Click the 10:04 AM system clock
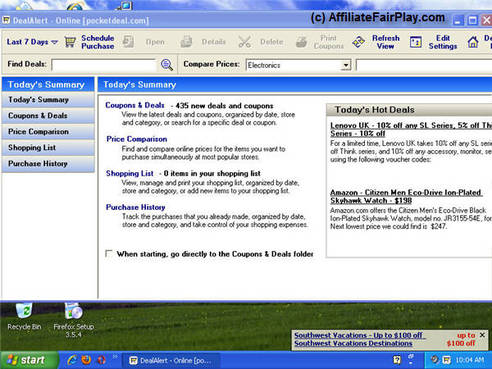This screenshot has width=492, height=369. click(x=470, y=360)
